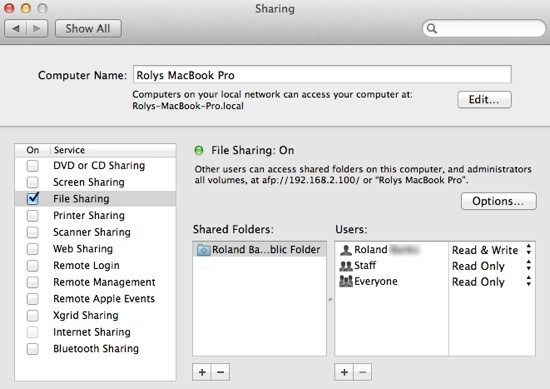Select the Internet Sharing service row
Screen dimensions: 550x389
95,332
